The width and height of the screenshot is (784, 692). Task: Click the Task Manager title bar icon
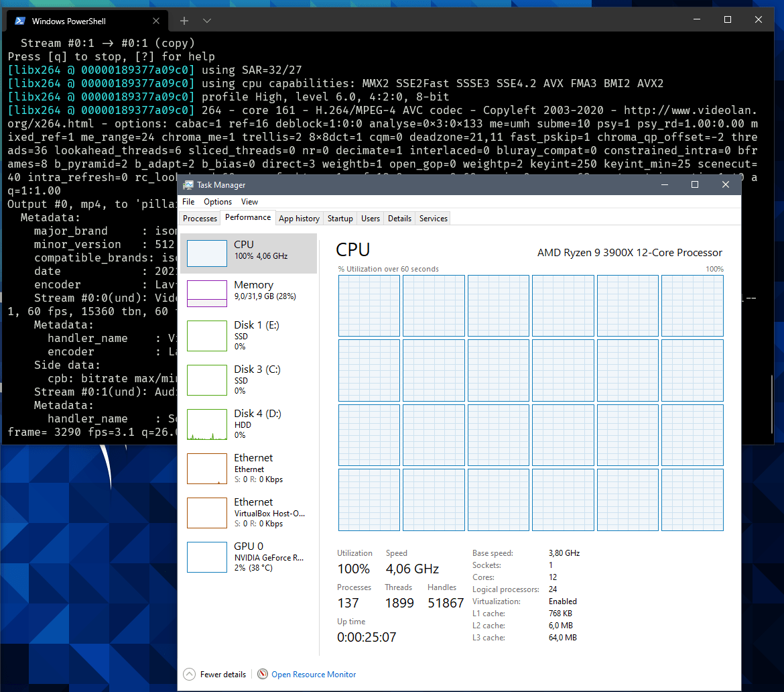pyautogui.click(x=188, y=185)
